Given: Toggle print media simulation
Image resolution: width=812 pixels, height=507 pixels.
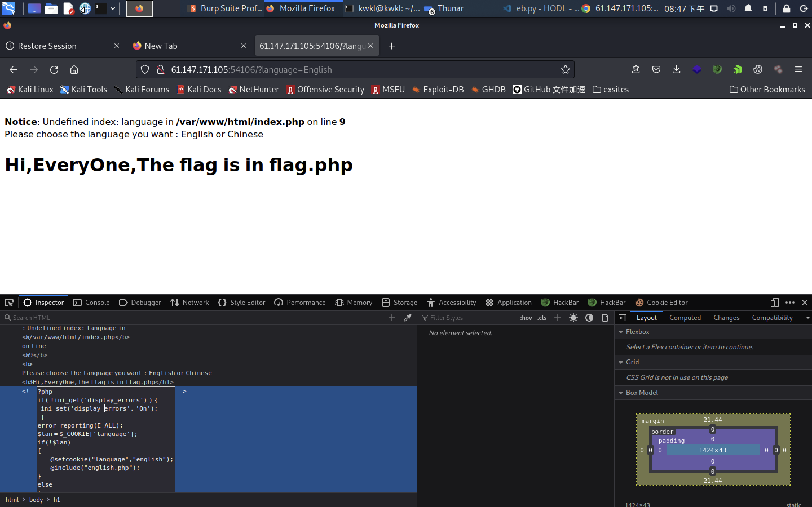Looking at the screenshot, I should pos(605,317).
